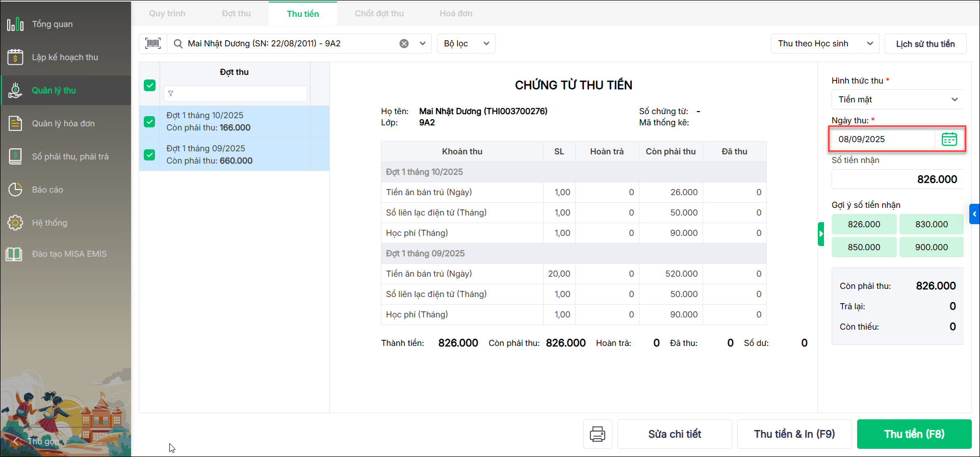The image size is (980, 457).
Task: Toggle the select-all Đợt thu checkbox
Action: pos(149,85)
